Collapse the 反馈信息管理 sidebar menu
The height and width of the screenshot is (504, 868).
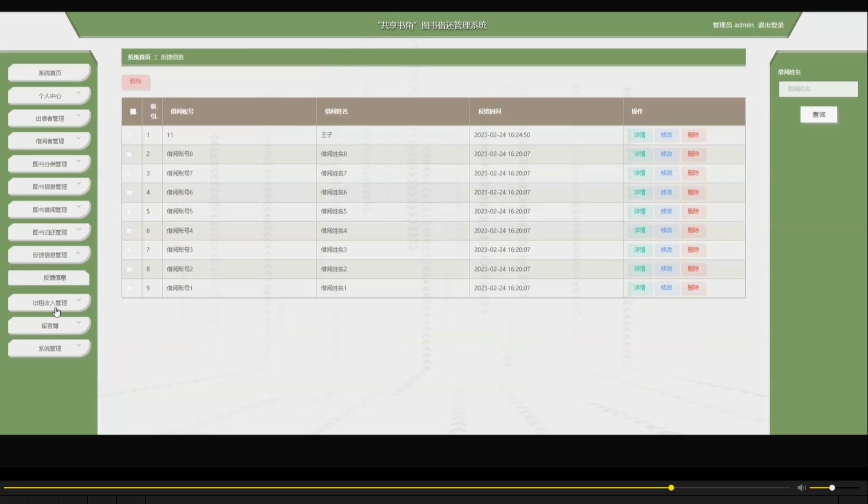point(49,255)
